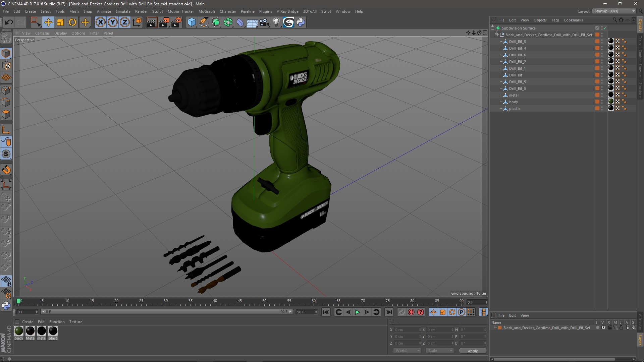Select the body green material swatch
The image size is (644, 362).
click(x=19, y=331)
